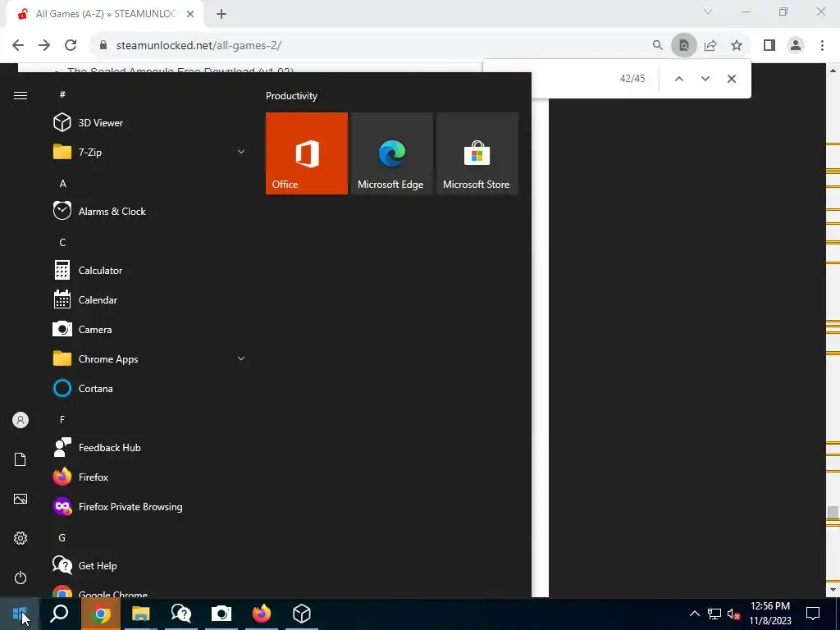Open 3D Viewer from the taskbar
Screen dimensions: 840x630
(x=302, y=614)
